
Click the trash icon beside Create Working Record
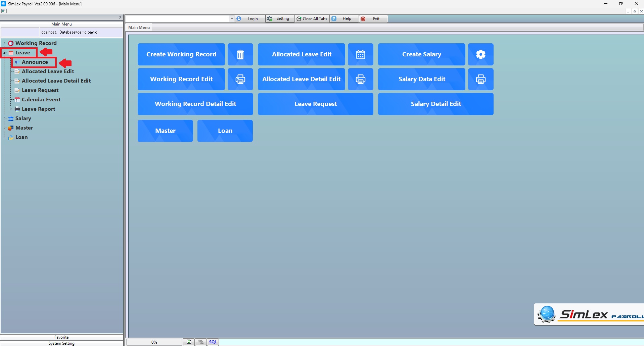[x=240, y=54]
